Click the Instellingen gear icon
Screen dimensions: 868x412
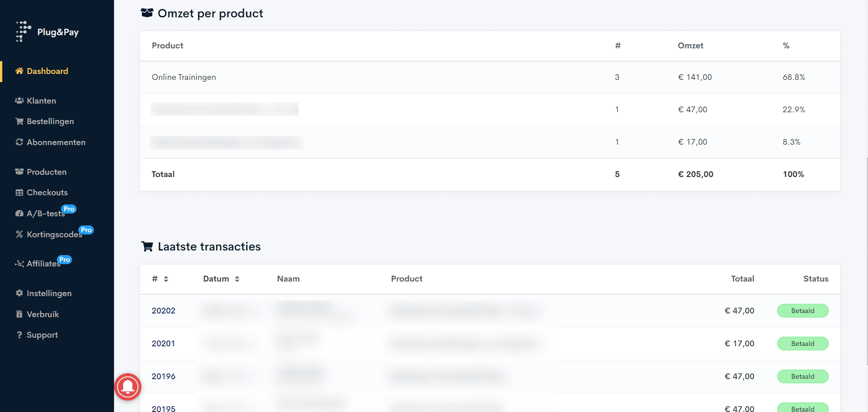point(19,293)
